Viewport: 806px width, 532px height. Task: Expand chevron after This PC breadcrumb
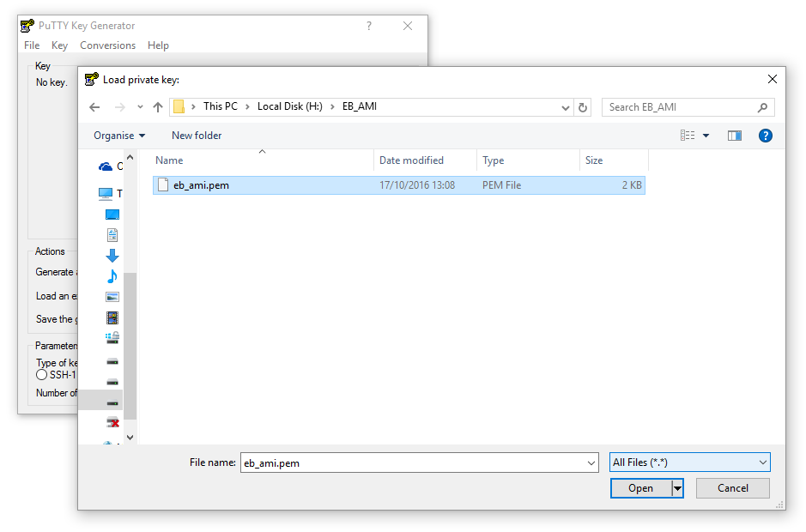[x=247, y=106]
